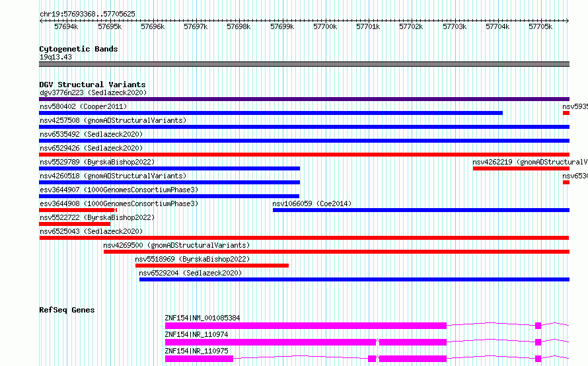The width and height of the screenshot is (588, 366).
Task: Open nsv1066059 (Coe2014) variant label
Action: (x=312, y=203)
